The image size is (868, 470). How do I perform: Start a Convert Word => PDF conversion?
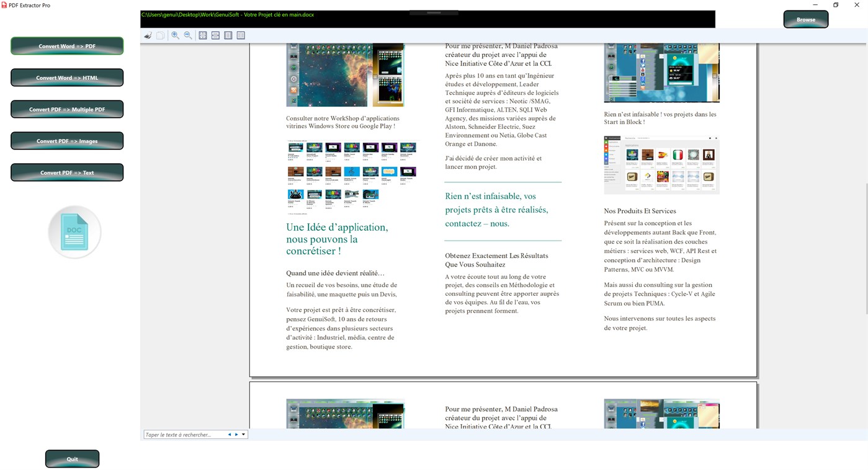click(x=66, y=45)
